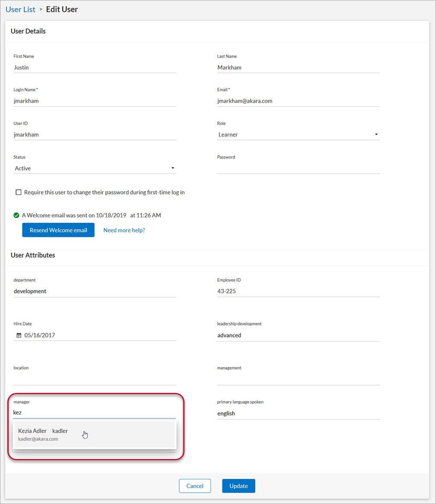Focus the Last Name field
The image size is (436, 504).
298,67
